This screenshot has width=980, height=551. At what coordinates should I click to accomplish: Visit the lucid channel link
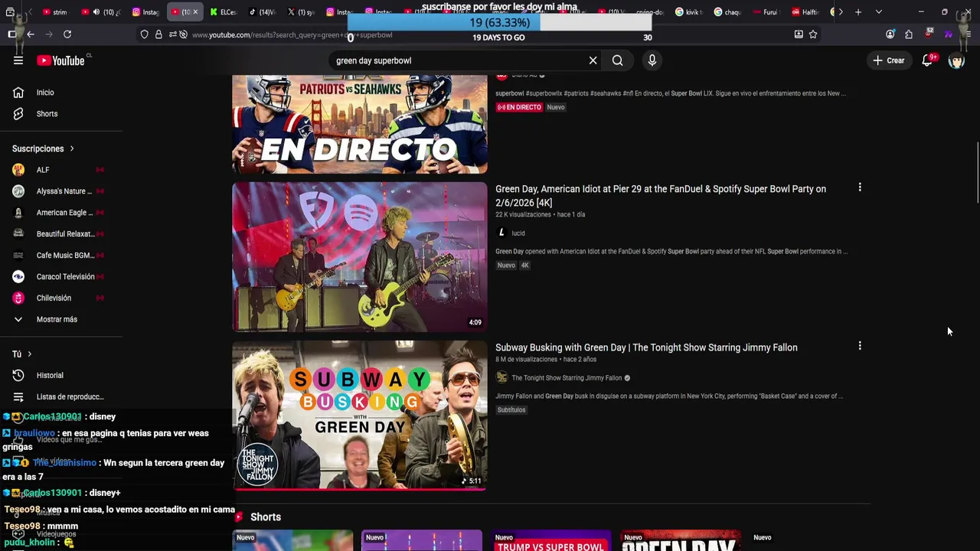coord(518,233)
